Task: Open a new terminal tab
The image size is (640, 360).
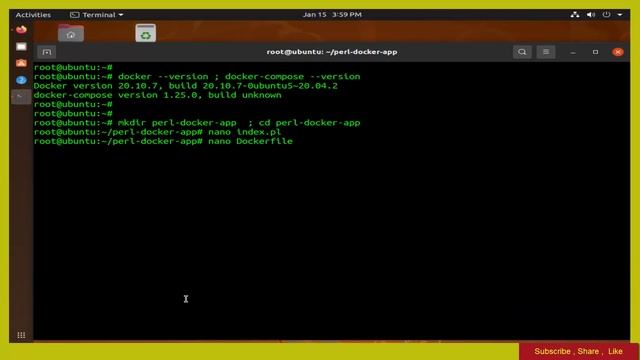Action: 47,52
